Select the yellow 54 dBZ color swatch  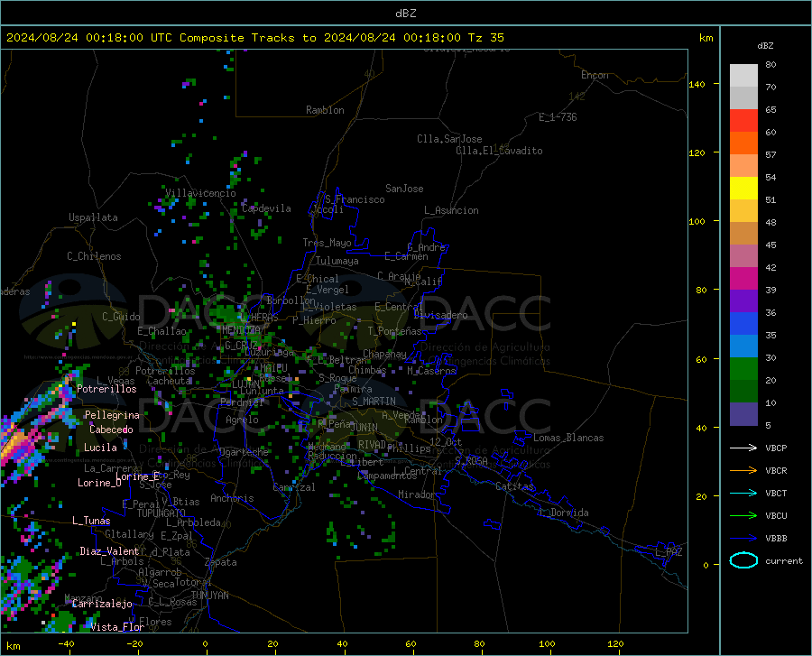[x=743, y=189]
